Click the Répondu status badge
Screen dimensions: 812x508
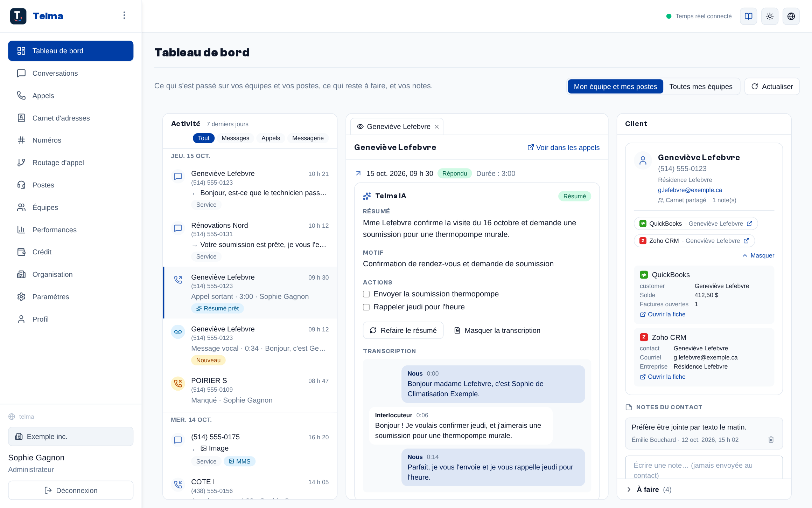coord(455,173)
